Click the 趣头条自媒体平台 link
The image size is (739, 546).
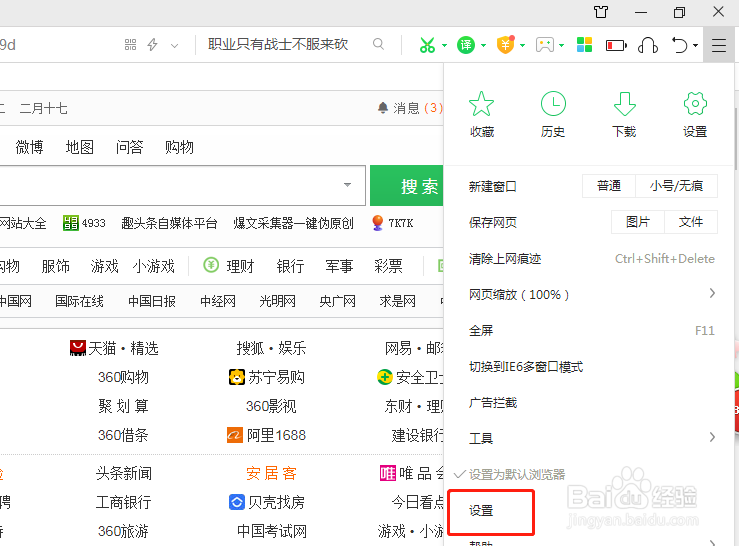pyautogui.click(x=169, y=223)
